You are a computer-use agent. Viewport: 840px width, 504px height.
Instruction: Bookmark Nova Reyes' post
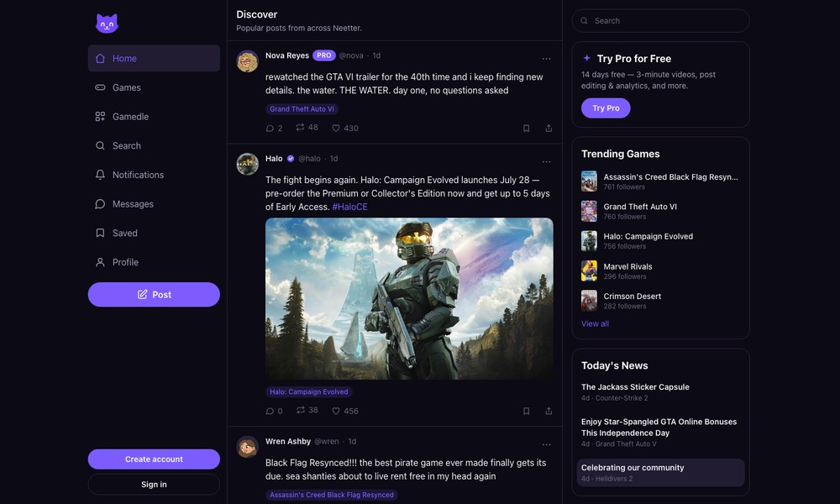(x=526, y=128)
